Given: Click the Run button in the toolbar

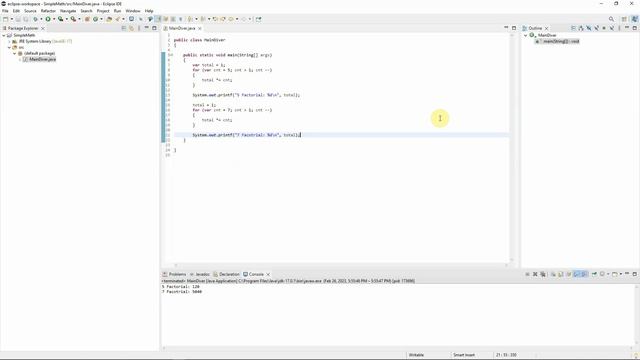Looking at the screenshot, I should point(48,19).
